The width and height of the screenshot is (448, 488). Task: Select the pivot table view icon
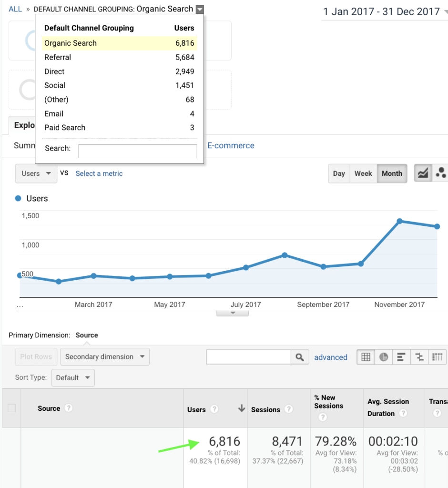tap(437, 357)
